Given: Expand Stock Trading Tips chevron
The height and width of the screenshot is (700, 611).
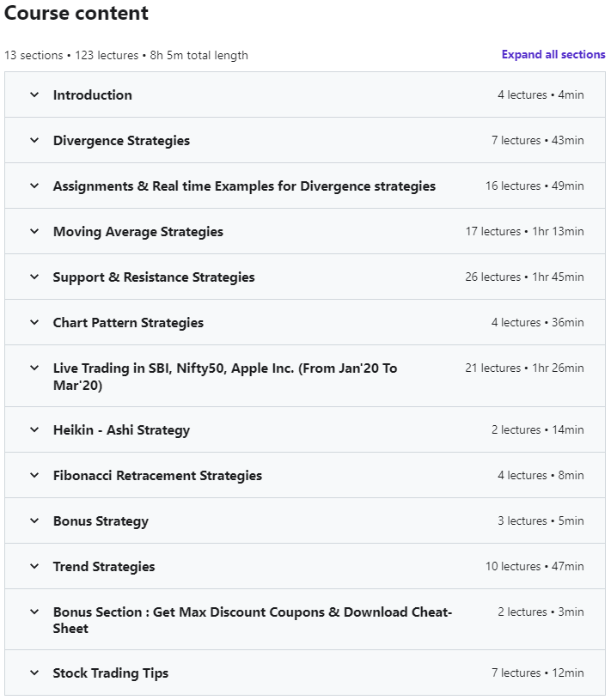Looking at the screenshot, I should pyautogui.click(x=34, y=673).
